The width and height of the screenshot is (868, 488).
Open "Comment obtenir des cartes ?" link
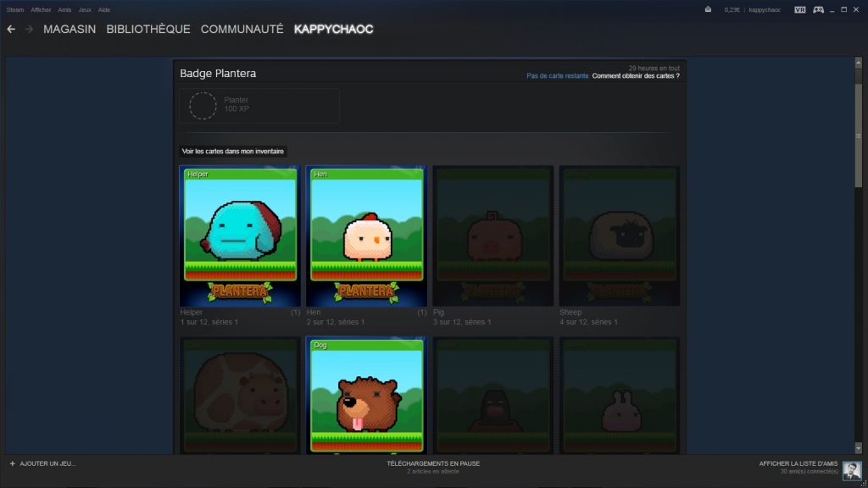coord(636,76)
